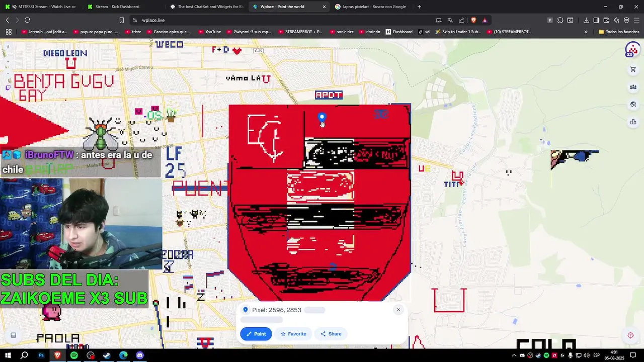
Task: Reload the Wplace page
Action: point(27,20)
